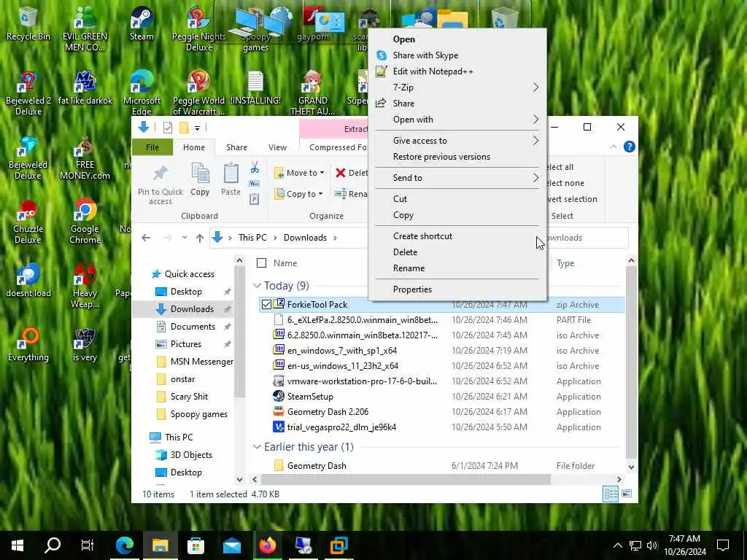Viewport: 747px width, 560px height.
Task: Select the Chuzzle Deluxe desktop icon
Action: pyautogui.click(x=28, y=222)
